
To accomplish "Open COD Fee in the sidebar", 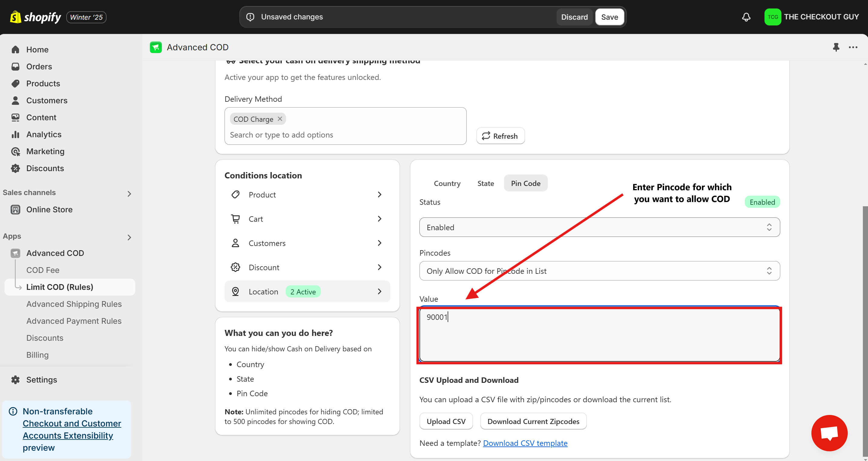I will (x=43, y=270).
